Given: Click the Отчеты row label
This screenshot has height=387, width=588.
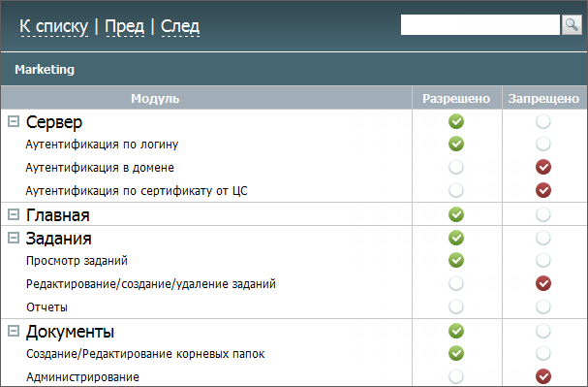Looking at the screenshot, I should (46, 307).
